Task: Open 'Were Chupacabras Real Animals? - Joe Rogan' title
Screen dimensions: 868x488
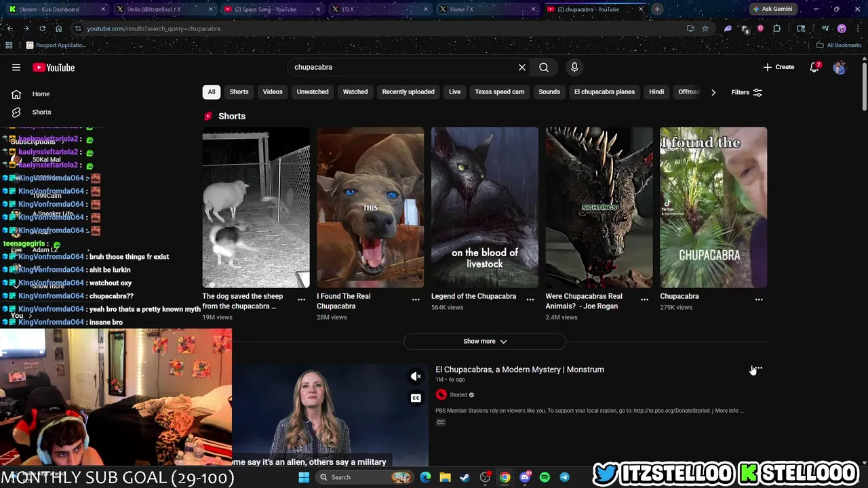Action: (584, 301)
